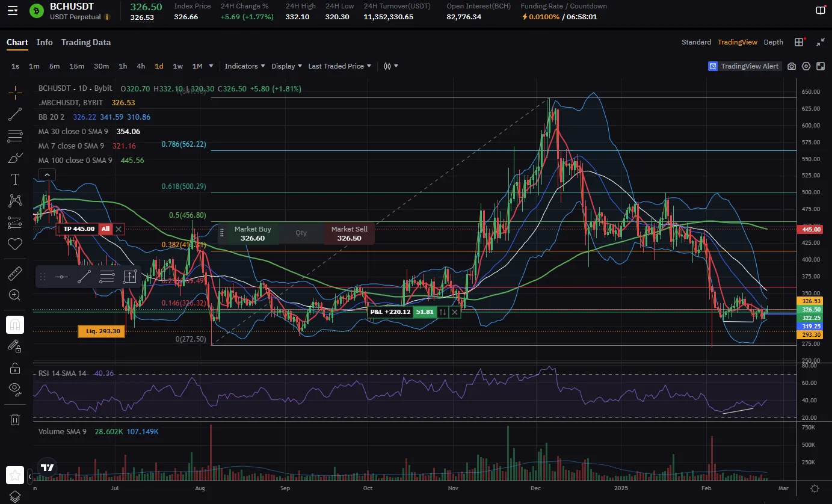The image size is (832, 504).
Task: Expand the Last Traded Price dropdown
Action: 339,66
